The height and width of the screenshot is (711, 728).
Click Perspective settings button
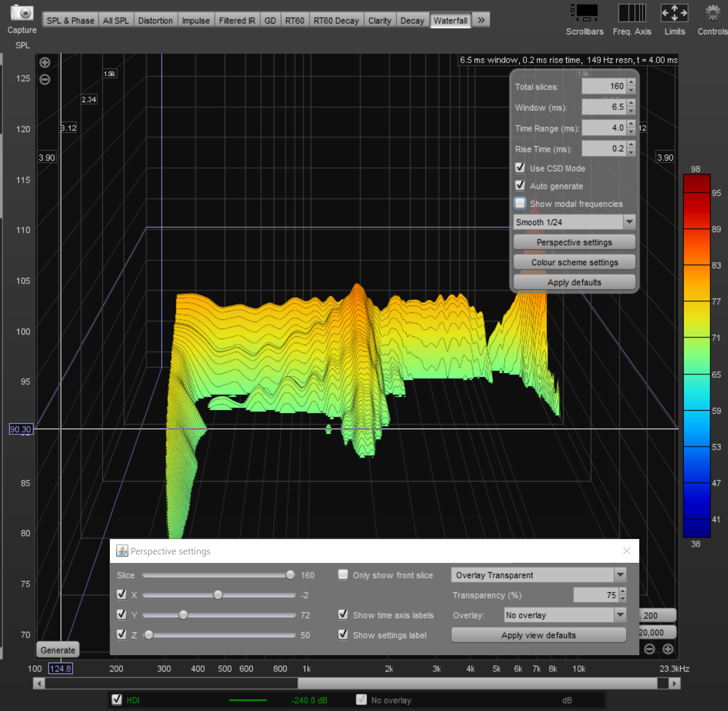(574, 242)
